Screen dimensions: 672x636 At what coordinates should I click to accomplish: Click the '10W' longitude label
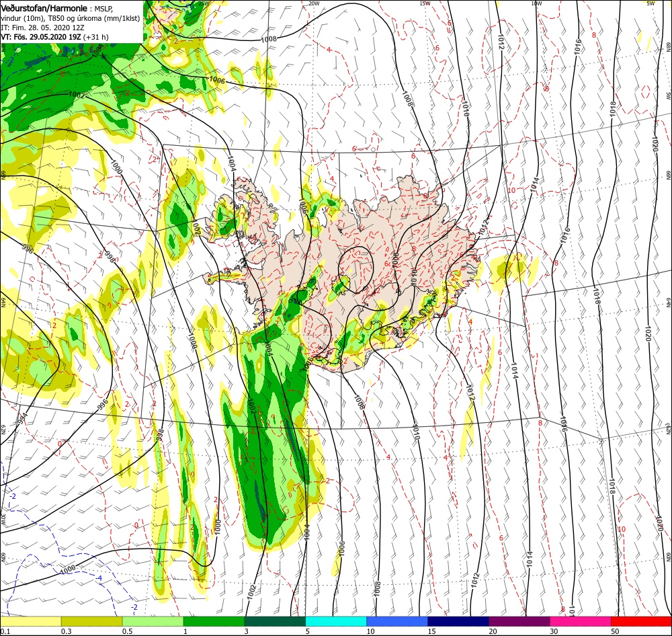click(536, 3)
